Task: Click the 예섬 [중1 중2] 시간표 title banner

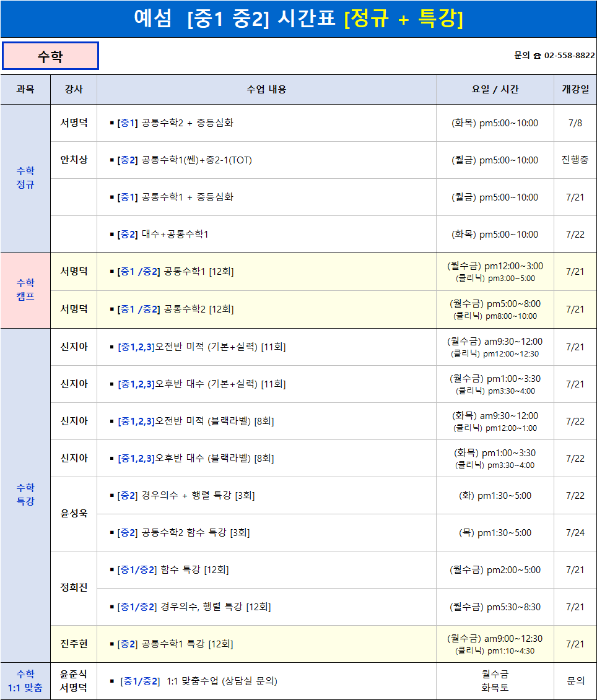Action: coord(298,19)
